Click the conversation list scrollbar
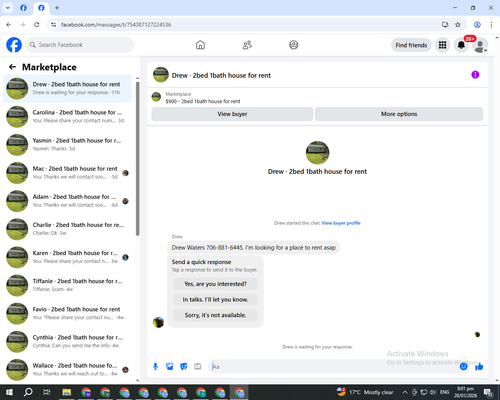This screenshot has height=400, width=500. (137, 159)
